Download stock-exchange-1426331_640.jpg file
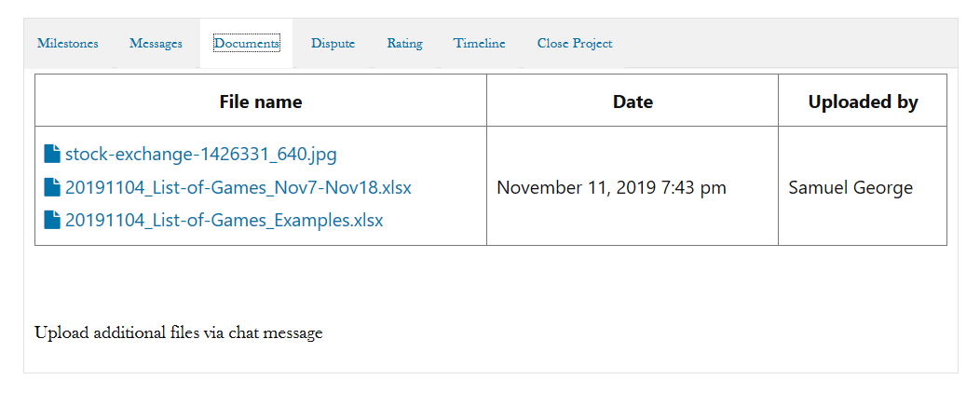 200,155
